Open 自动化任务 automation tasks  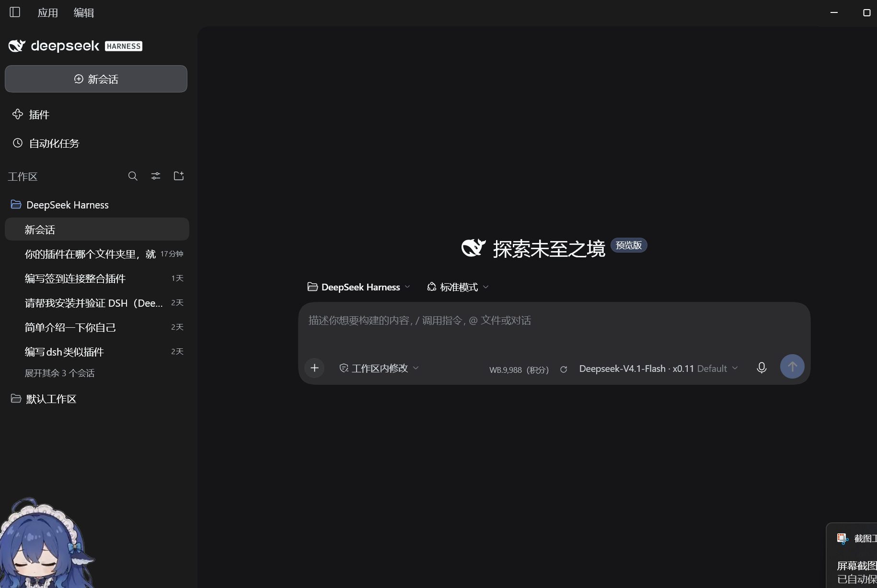(46, 143)
